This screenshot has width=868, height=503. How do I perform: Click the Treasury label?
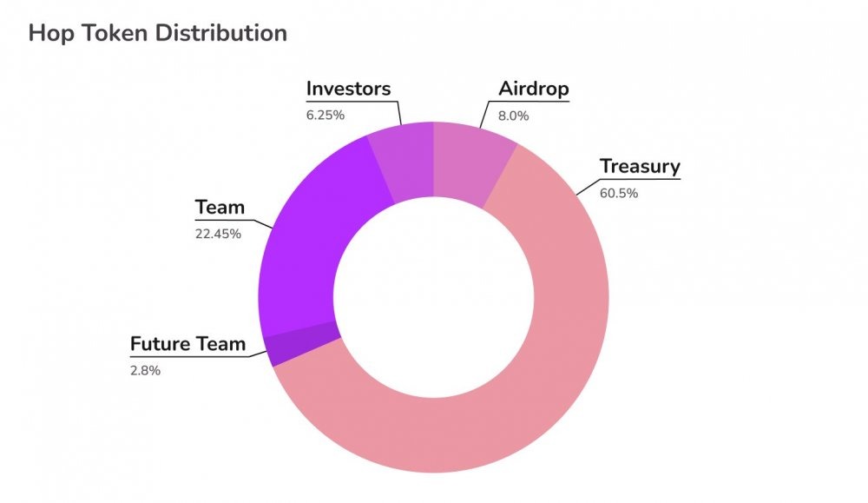pyautogui.click(x=640, y=166)
